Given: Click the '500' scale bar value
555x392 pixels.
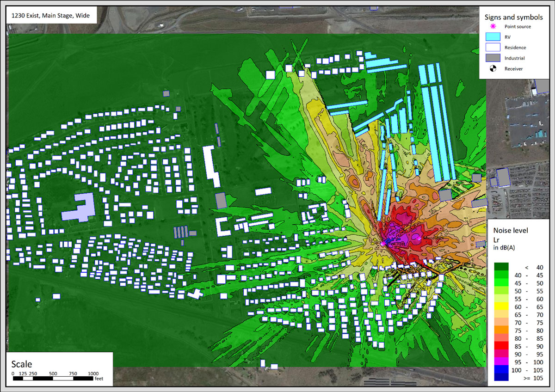Looking at the screenshot, I should (53, 374).
